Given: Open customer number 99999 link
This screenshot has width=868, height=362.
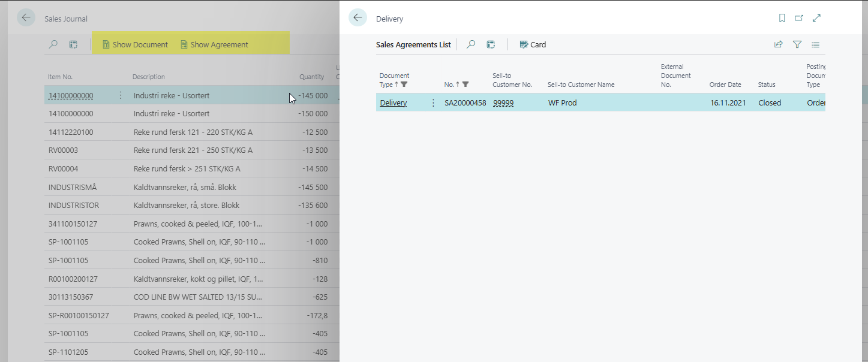Looking at the screenshot, I should click(503, 102).
